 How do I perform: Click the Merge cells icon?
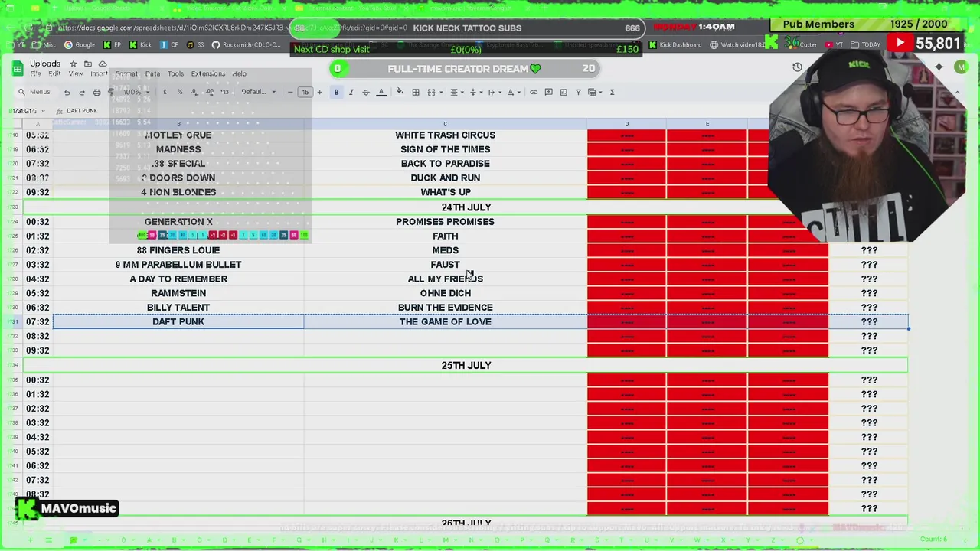pyautogui.click(x=431, y=92)
